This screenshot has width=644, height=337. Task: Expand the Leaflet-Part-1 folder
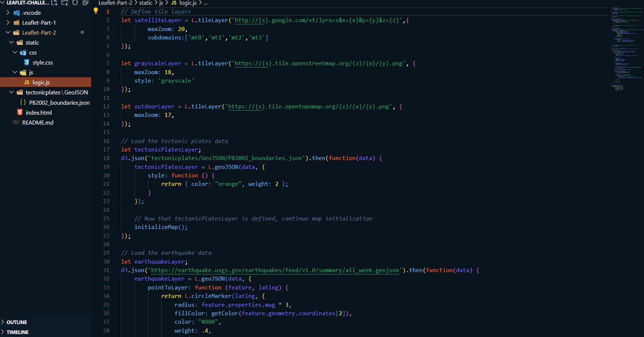[8, 22]
